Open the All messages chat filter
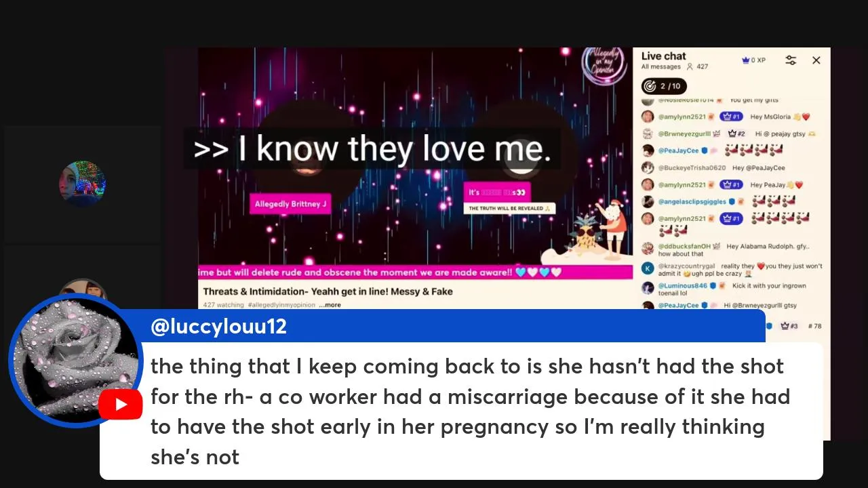868x488 pixels. [x=661, y=67]
